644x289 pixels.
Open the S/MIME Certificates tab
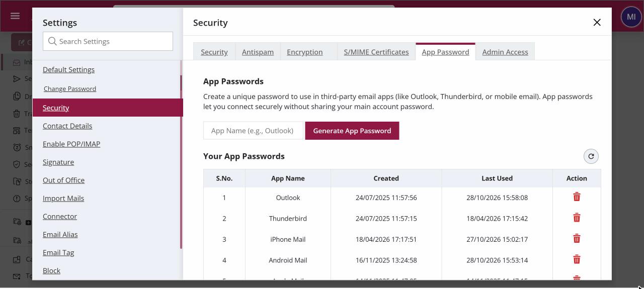[x=376, y=52]
